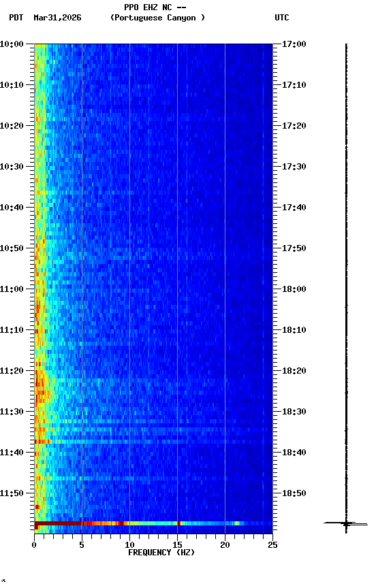Click the UTC timezone label

(282, 18)
